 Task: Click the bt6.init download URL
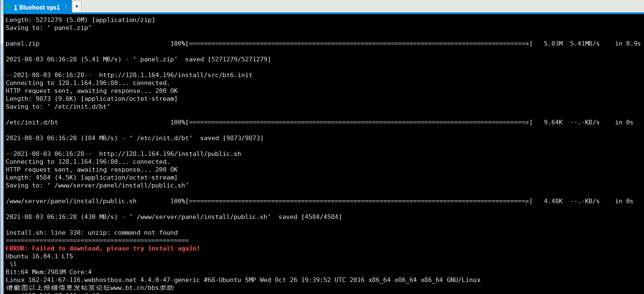[176, 75]
